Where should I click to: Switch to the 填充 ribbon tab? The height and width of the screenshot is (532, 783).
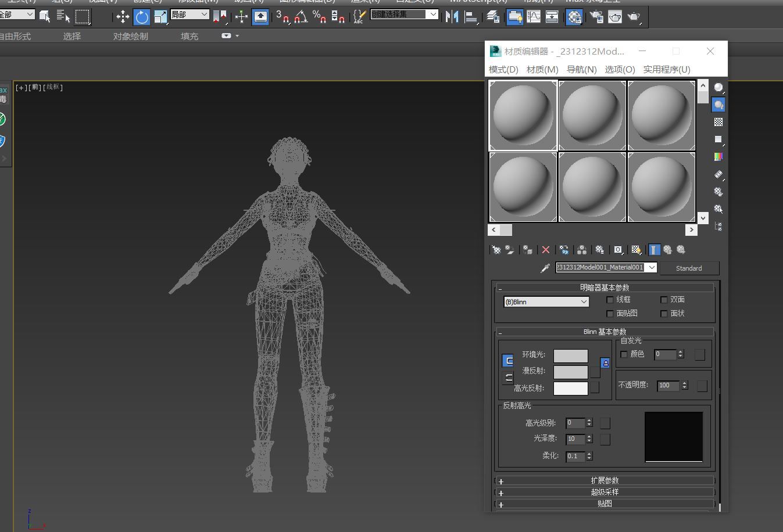190,37
